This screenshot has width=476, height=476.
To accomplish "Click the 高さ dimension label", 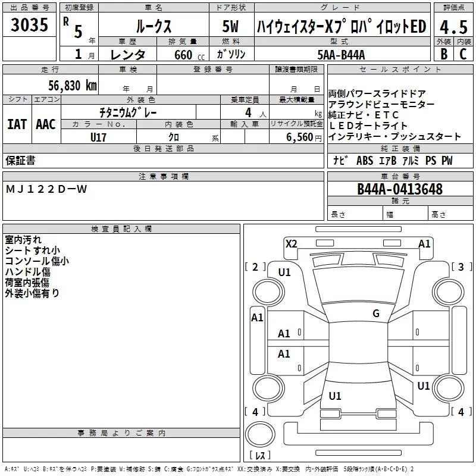I will [x=439, y=215].
